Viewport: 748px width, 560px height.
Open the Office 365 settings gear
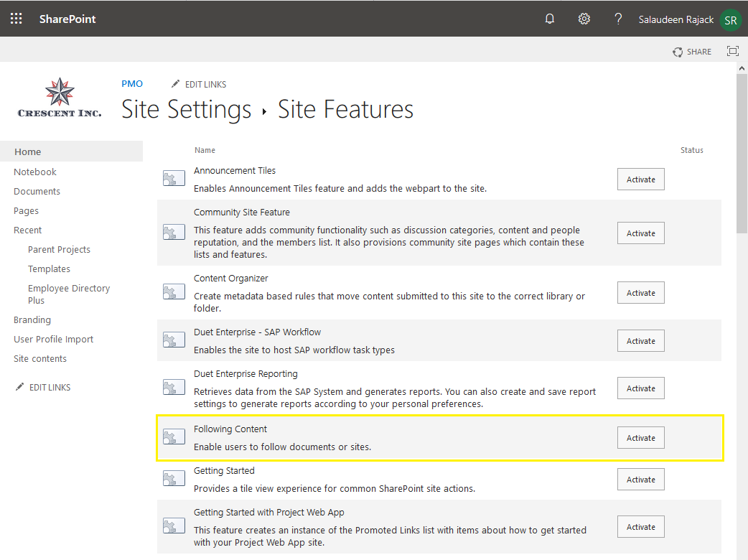[584, 19]
